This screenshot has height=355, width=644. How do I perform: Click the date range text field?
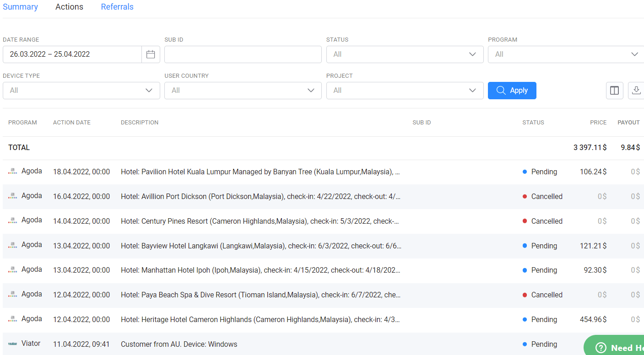72,54
